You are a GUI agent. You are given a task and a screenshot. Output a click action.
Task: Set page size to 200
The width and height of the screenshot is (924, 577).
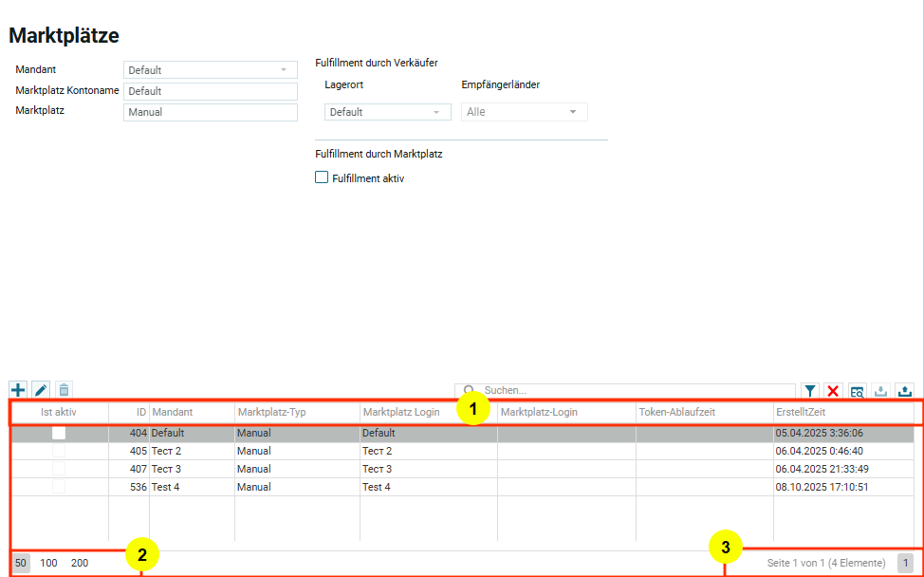click(x=80, y=563)
